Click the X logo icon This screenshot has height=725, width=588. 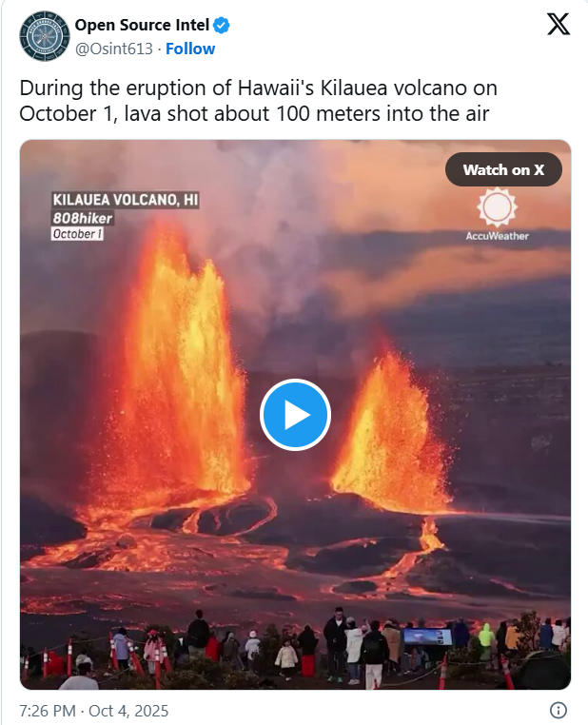pyautogui.click(x=559, y=24)
